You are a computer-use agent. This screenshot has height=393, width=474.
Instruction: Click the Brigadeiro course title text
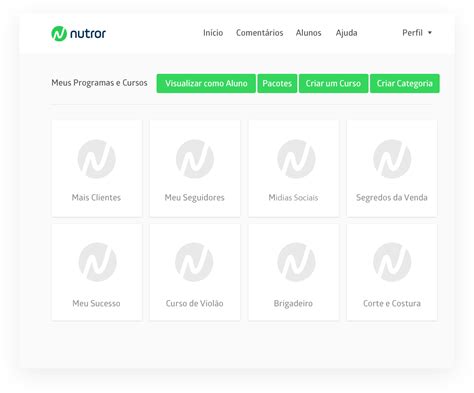[293, 303]
